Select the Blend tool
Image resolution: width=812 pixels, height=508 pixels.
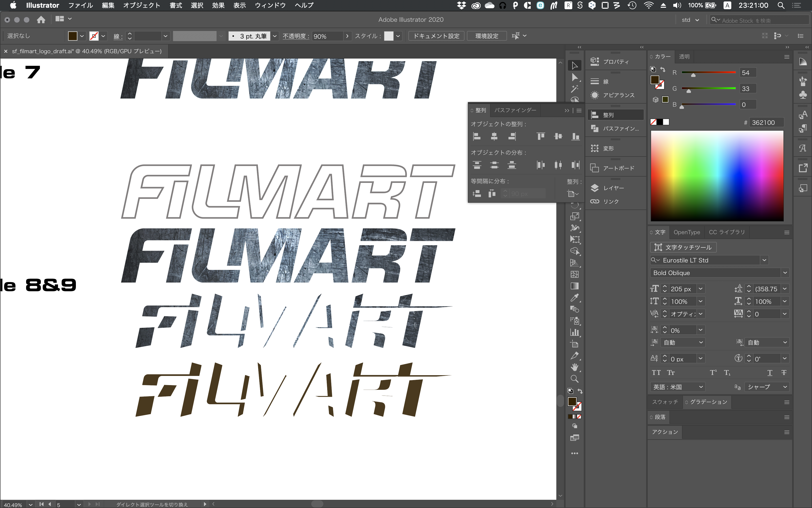(574, 309)
